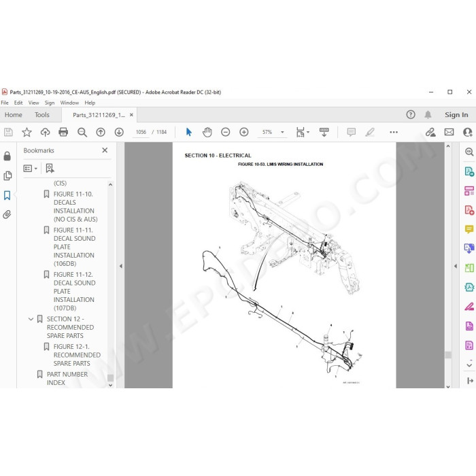Select the arrow selection tool
The image size is (476, 476).
tap(189, 132)
